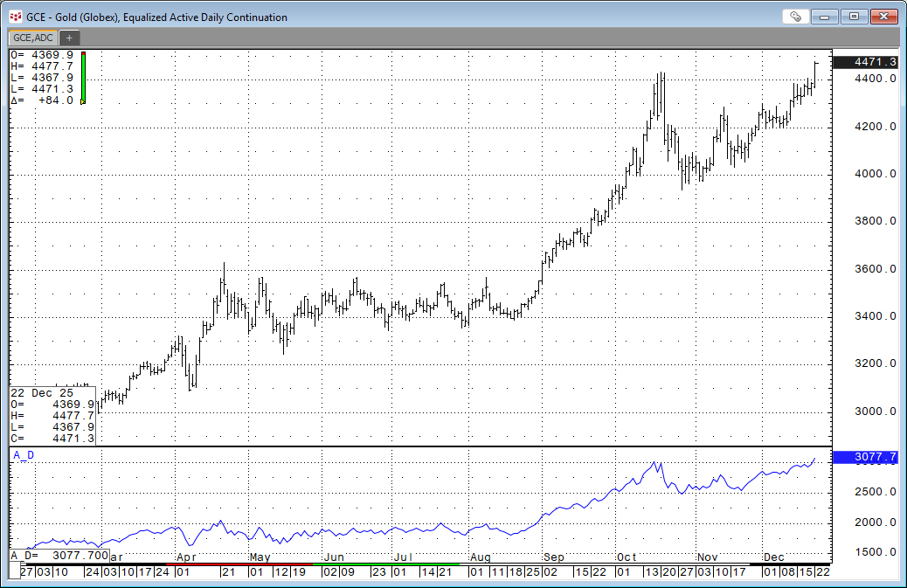Click the O= 4369.9 open value readout
The width and height of the screenshot is (907, 588).
click(41, 54)
